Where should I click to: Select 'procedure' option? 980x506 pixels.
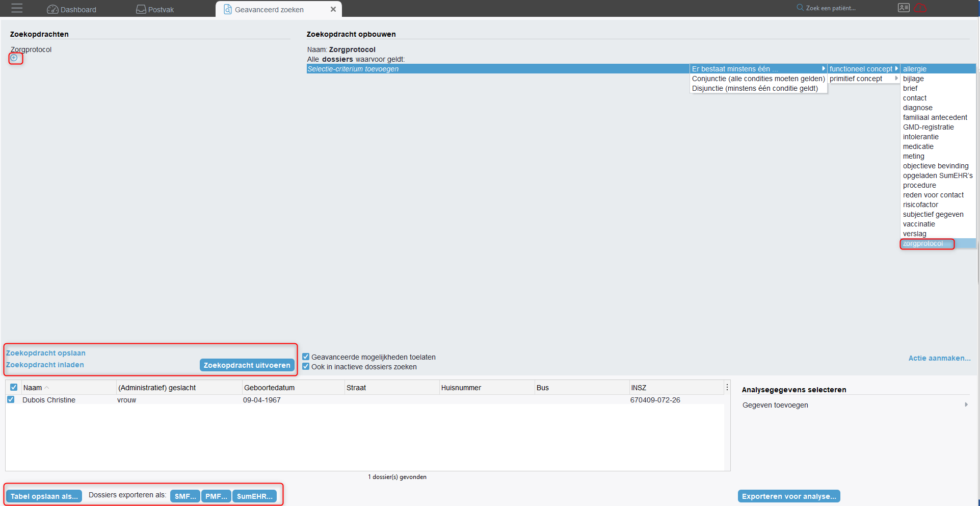tap(938, 185)
